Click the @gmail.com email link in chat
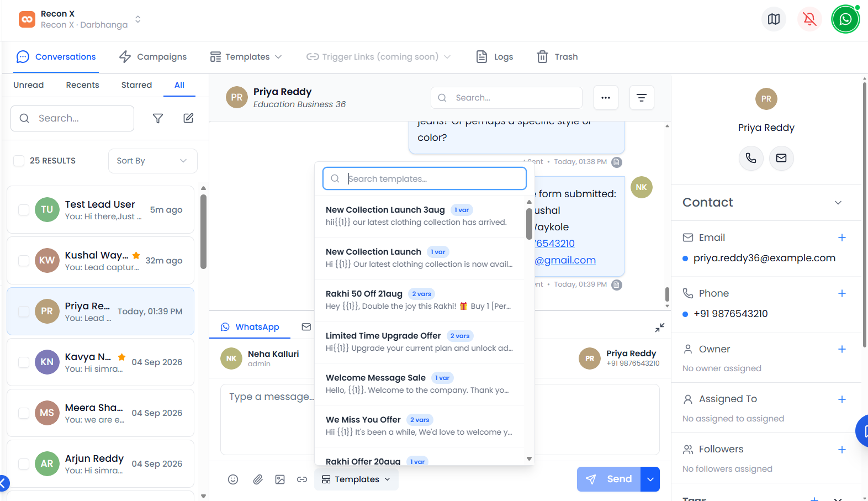The height and width of the screenshot is (501, 868). click(x=565, y=260)
